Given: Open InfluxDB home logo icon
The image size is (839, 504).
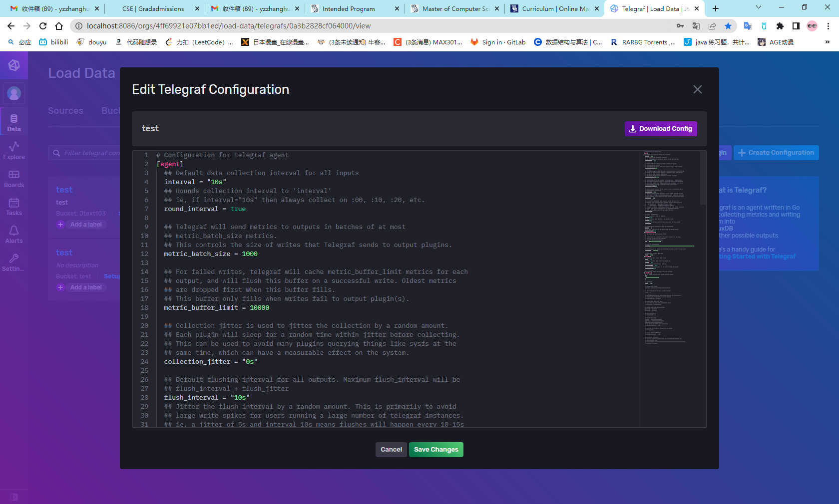Looking at the screenshot, I should [x=14, y=65].
